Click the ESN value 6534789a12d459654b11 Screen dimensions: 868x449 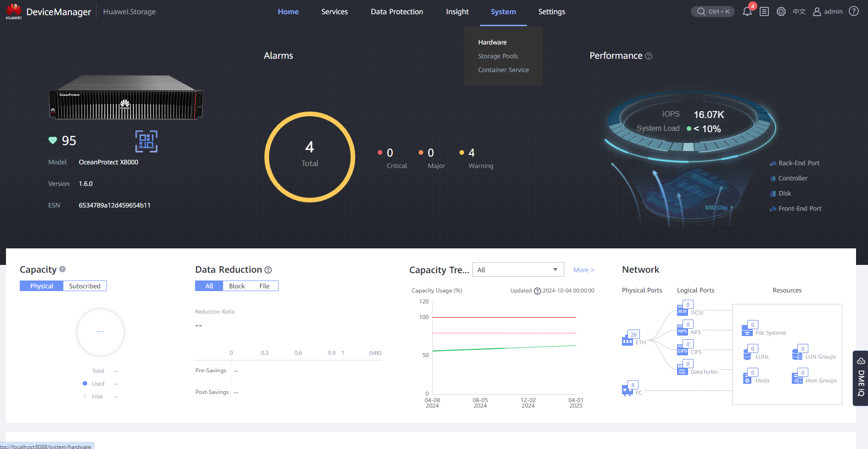click(115, 205)
